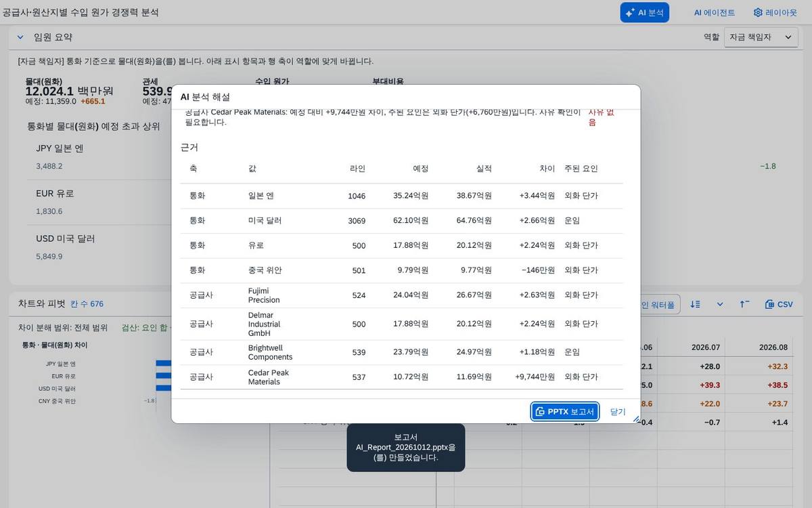
Task: Click the JPY 일본 엔 chart bar
Action: (x=163, y=364)
